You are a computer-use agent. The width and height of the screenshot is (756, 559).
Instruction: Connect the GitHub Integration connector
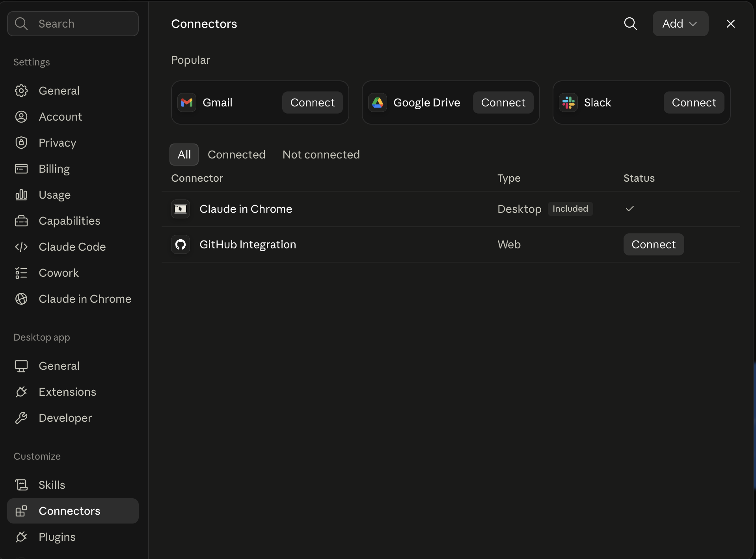tap(654, 244)
